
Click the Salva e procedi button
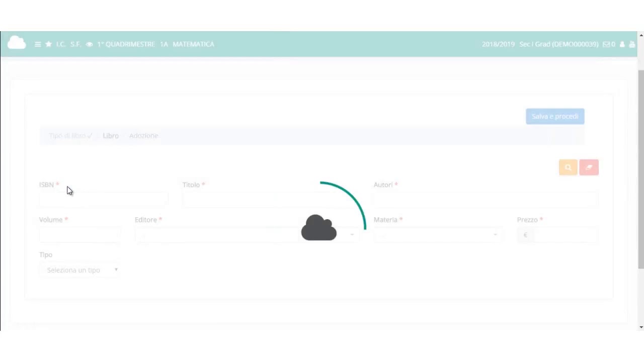[x=555, y=116]
